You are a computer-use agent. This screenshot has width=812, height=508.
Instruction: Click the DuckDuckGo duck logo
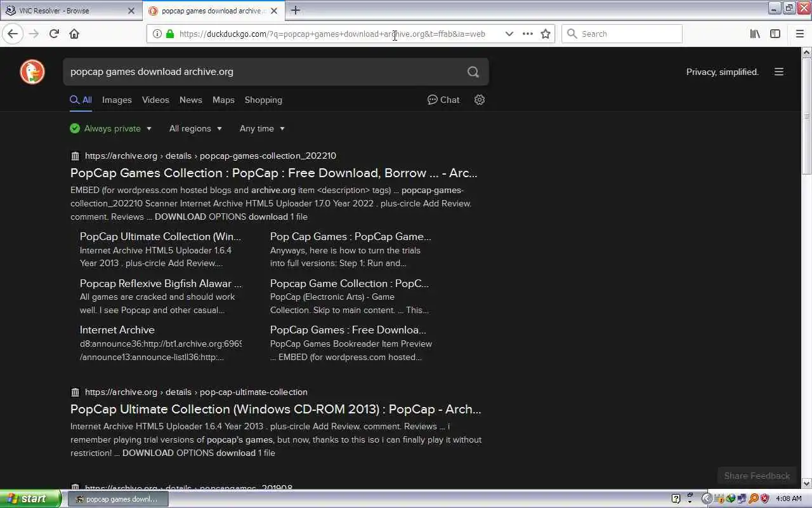point(32,72)
